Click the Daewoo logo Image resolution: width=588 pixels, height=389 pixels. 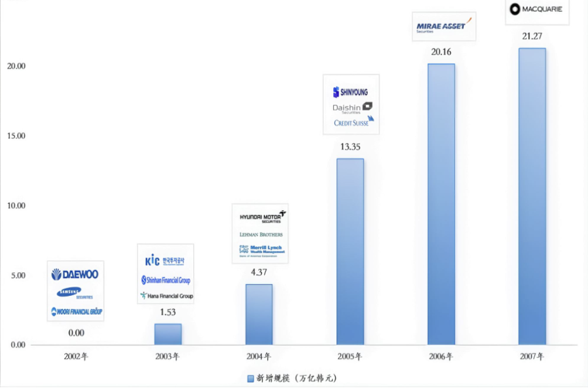click(75, 274)
